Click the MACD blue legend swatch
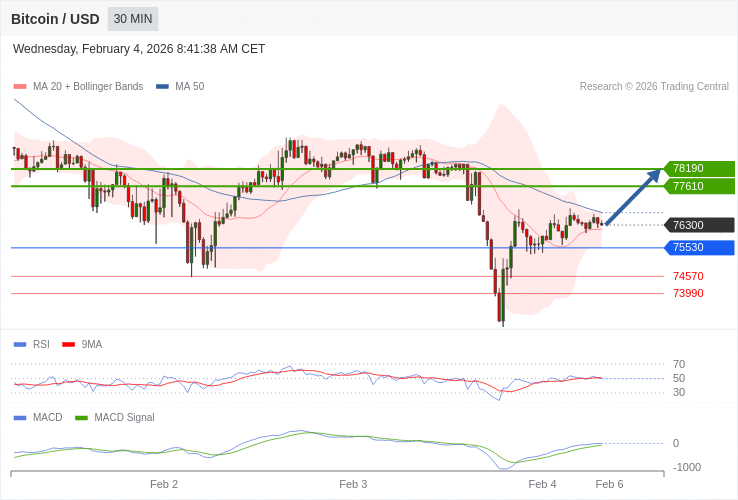 [x=20, y=418]
